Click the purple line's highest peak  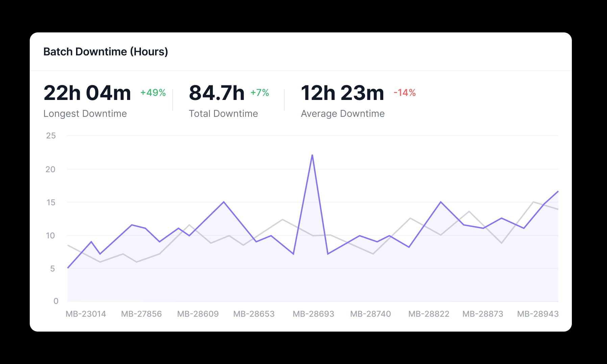pyautogui.click(x=312, y=155)
